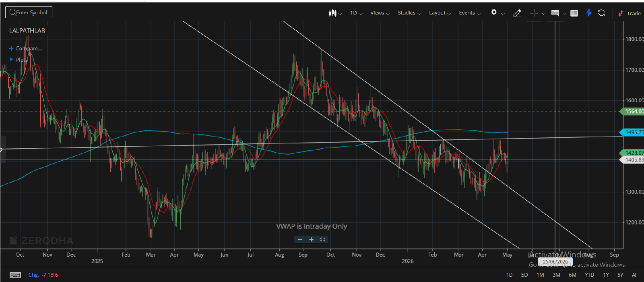
Task: Open the chart settings gear menu
Action: pos(494,12)
